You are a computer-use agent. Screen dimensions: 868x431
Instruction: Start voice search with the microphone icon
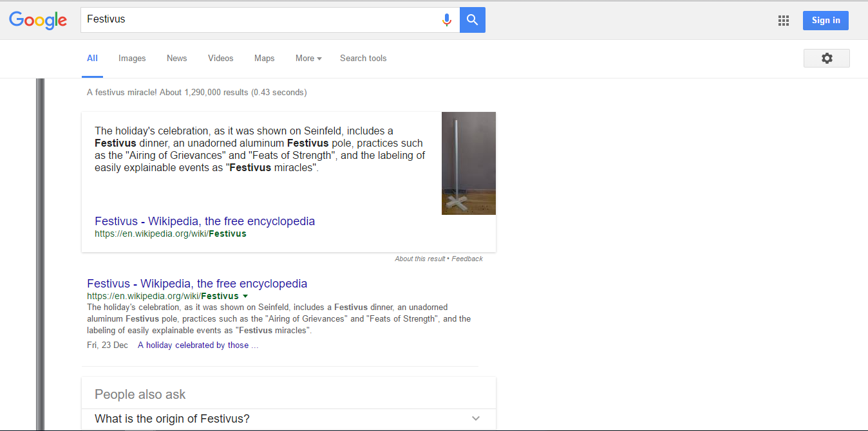click(447, 20)
